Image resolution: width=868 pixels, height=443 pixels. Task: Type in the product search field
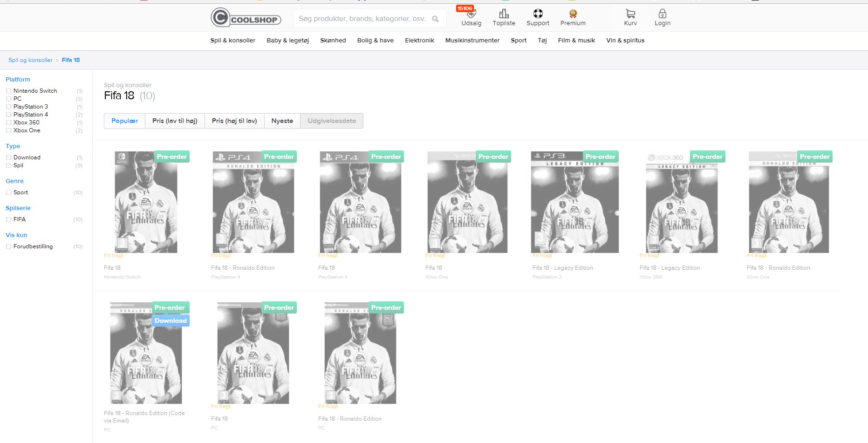[x=362, y=19]
